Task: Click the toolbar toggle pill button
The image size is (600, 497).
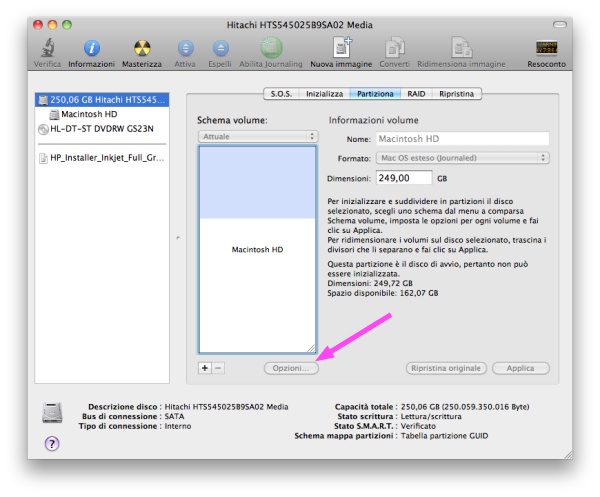Action: click(559, 25)
